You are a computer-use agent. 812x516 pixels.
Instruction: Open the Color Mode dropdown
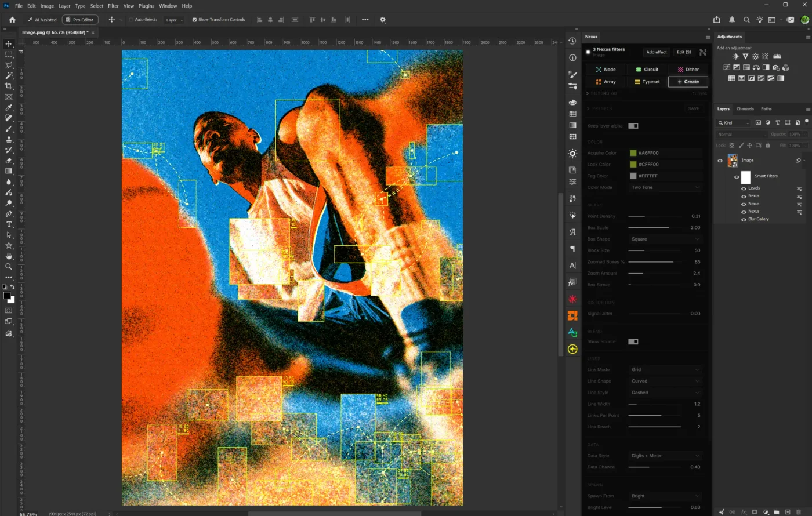pyautogui.click(x=665, y=187)
